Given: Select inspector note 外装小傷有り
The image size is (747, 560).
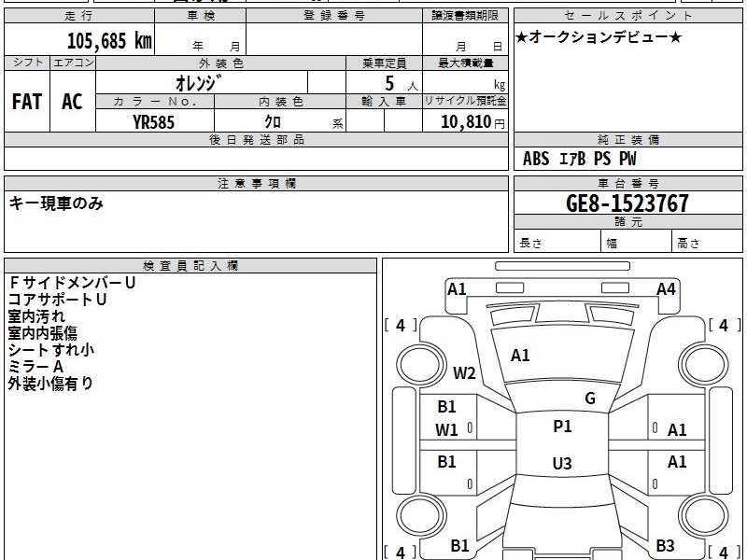Looking at the screenshot, I should [50, 384].
